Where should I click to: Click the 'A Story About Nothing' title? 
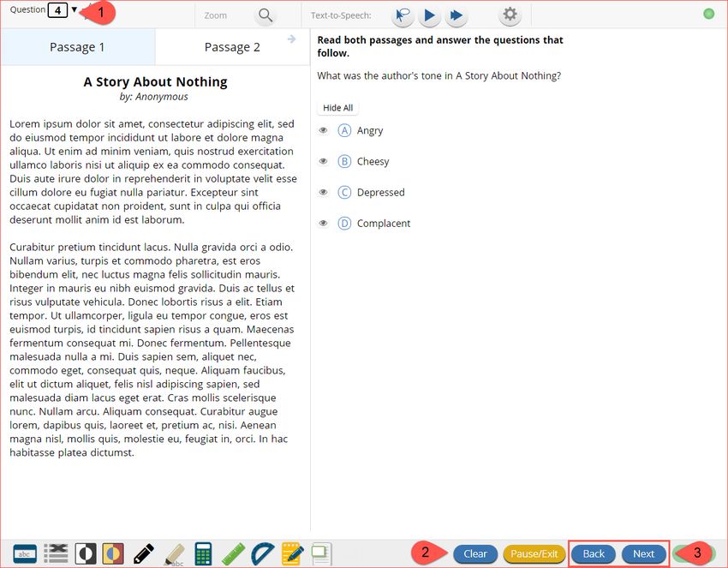[x=156, y=81]
